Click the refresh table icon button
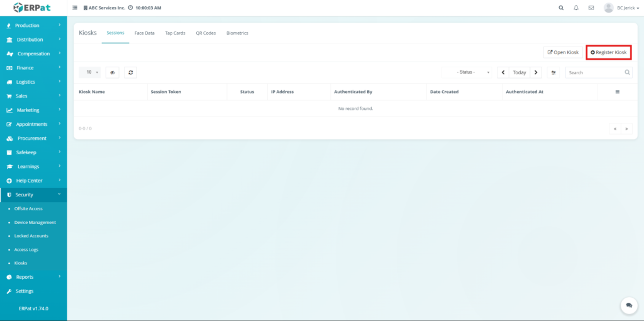This screenshot has width=644, height=321. (x=130, y=72)
